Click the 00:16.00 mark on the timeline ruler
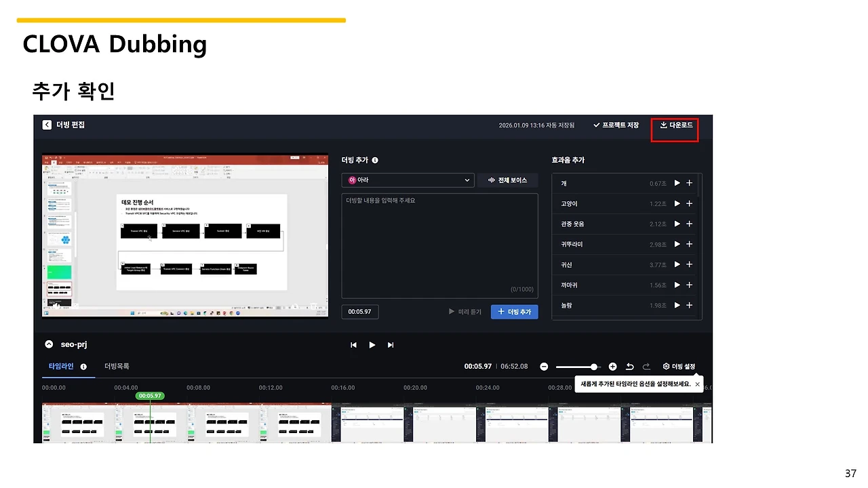 343,388
